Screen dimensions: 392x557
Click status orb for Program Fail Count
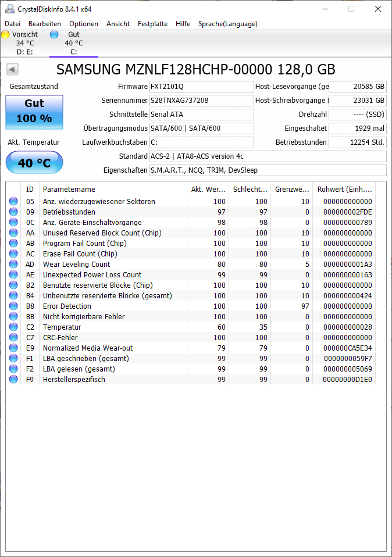point(13,244)
